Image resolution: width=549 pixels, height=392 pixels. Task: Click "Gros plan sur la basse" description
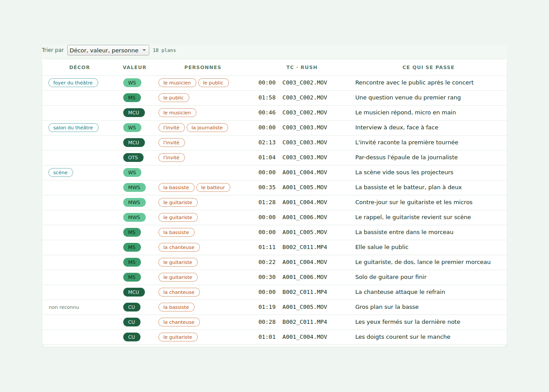[387, 307]
